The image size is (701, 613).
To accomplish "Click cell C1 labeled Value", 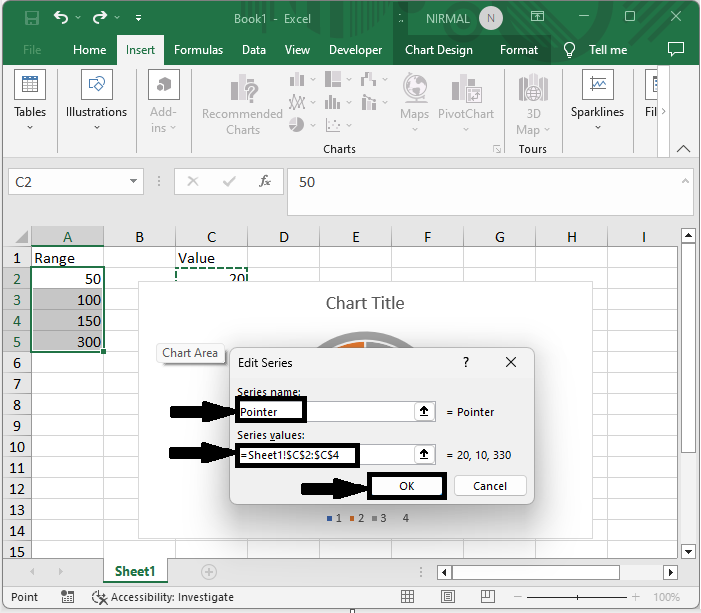I will [x=211, y=258].
